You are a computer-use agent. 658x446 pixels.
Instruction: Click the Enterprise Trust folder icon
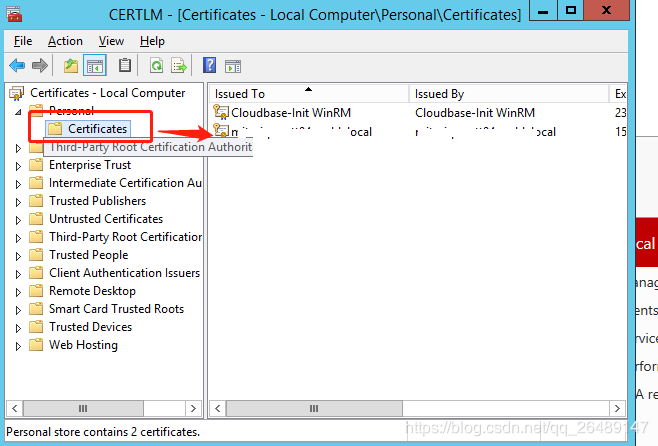(36, 165)
